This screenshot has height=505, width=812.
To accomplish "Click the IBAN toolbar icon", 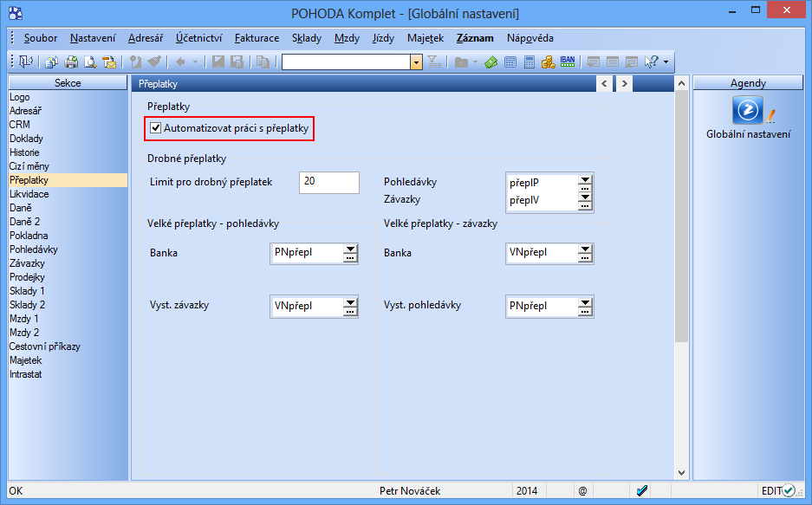I will [x=568, y=62].
